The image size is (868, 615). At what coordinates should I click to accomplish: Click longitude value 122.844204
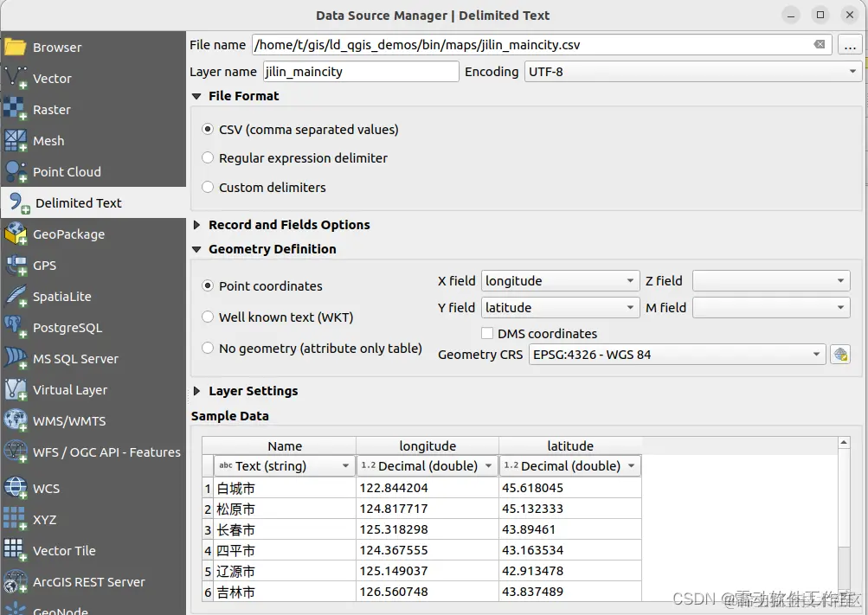tap(428, 488)
